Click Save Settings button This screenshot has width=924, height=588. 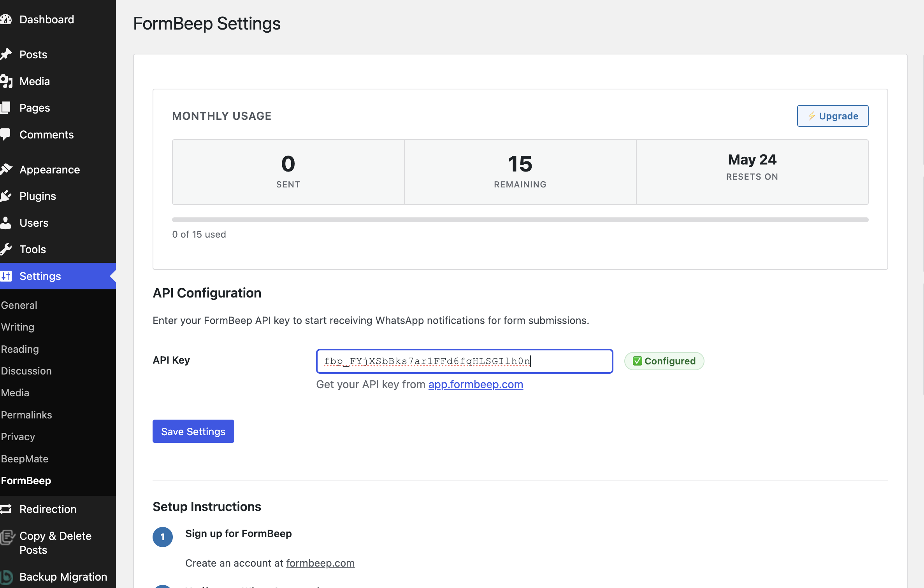click(x=193, y=431)
